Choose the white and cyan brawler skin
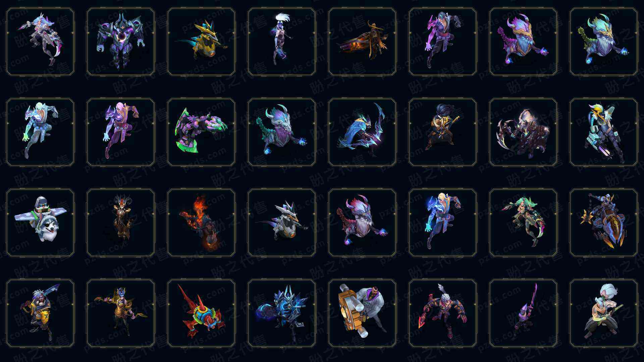The height and width of the screenshot is (362, 644). [40, 132]
